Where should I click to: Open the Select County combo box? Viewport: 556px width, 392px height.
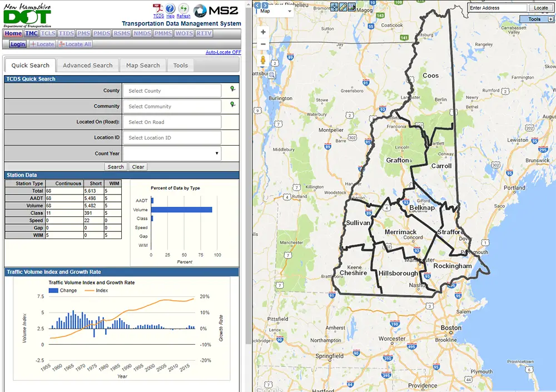(x=172, y=91)
